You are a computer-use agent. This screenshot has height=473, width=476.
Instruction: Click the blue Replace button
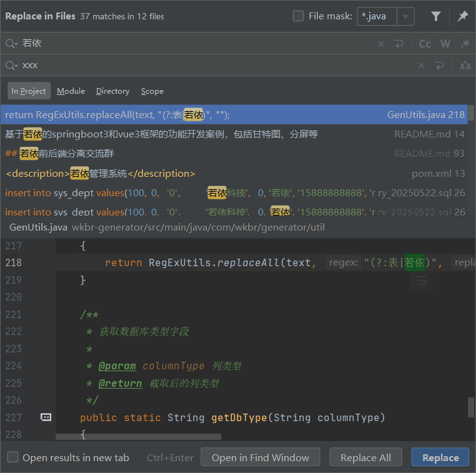440,457
